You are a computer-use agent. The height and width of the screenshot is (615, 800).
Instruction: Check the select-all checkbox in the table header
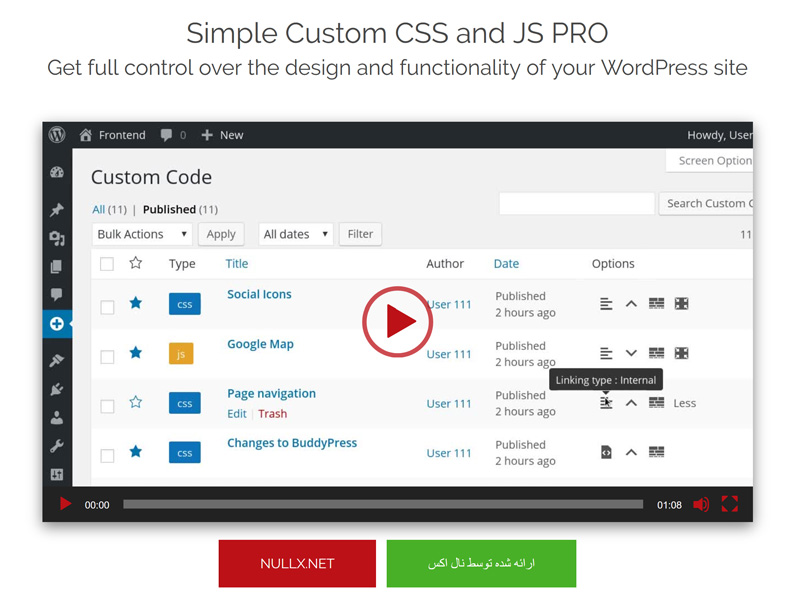click(107, 263)
